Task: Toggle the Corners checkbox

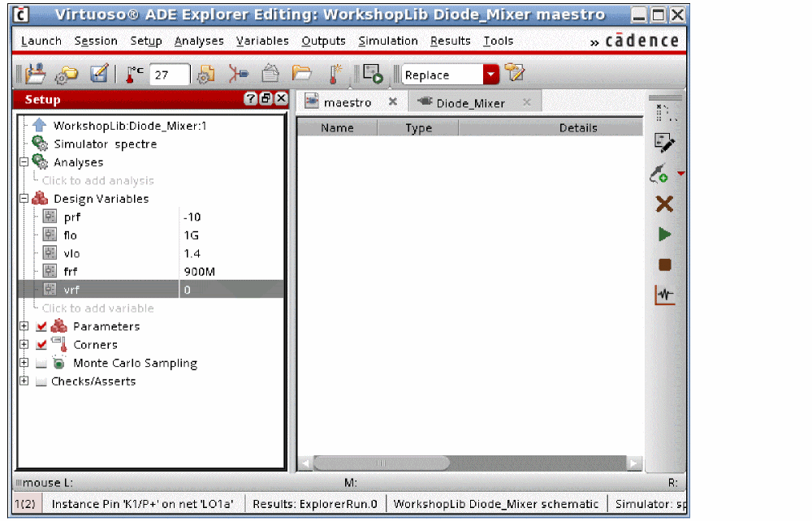Action: [x=42, y=345]
